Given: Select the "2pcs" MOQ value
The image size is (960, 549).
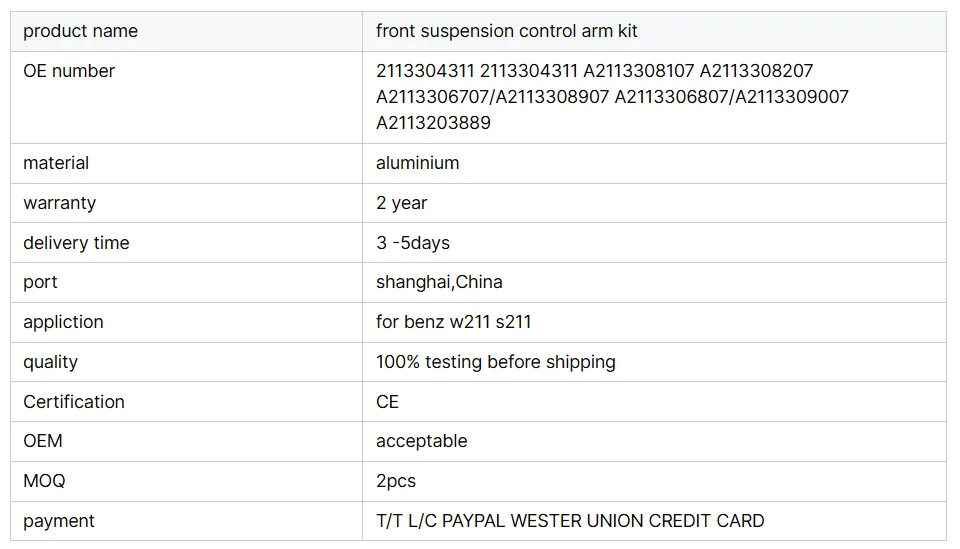Looking at the screenshot, I should click(395, 481).
